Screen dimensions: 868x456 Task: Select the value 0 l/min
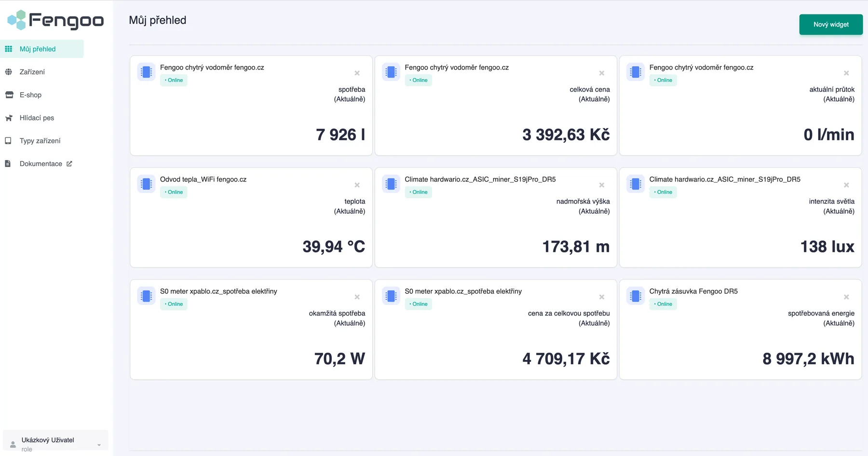click(x=829, y=135)
